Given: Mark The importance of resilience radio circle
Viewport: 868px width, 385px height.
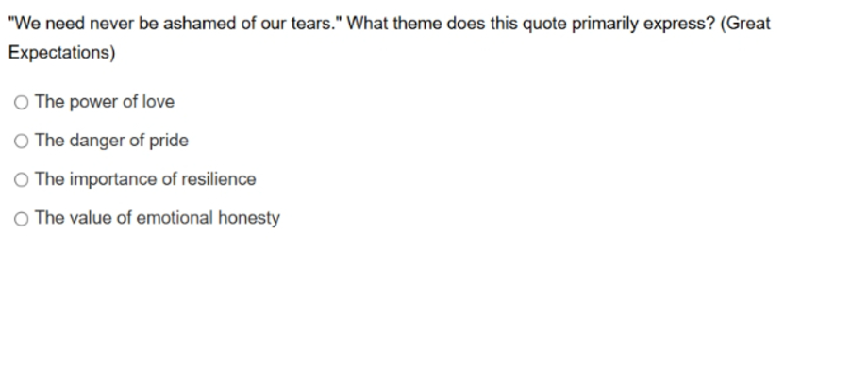Looking at the screenshot, I should (21, 180).
